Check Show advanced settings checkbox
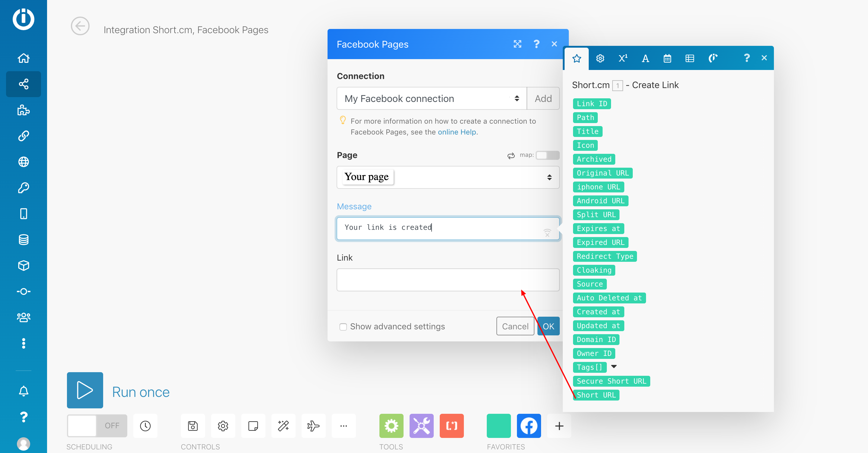Screen dimensions: 868x453 coord(343,327)
